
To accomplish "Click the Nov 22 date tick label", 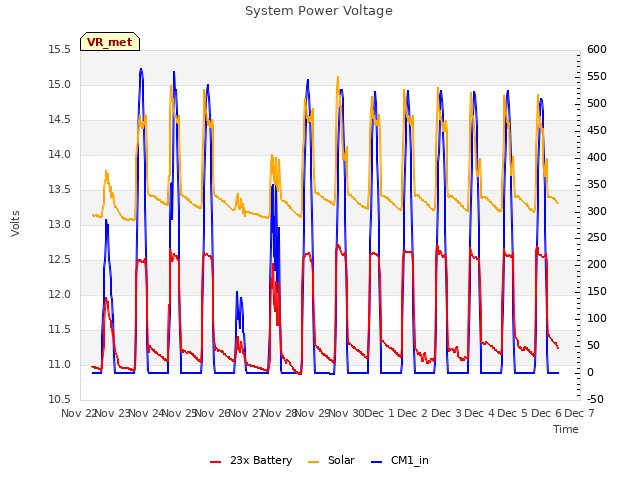I will (x=79, y=414).
